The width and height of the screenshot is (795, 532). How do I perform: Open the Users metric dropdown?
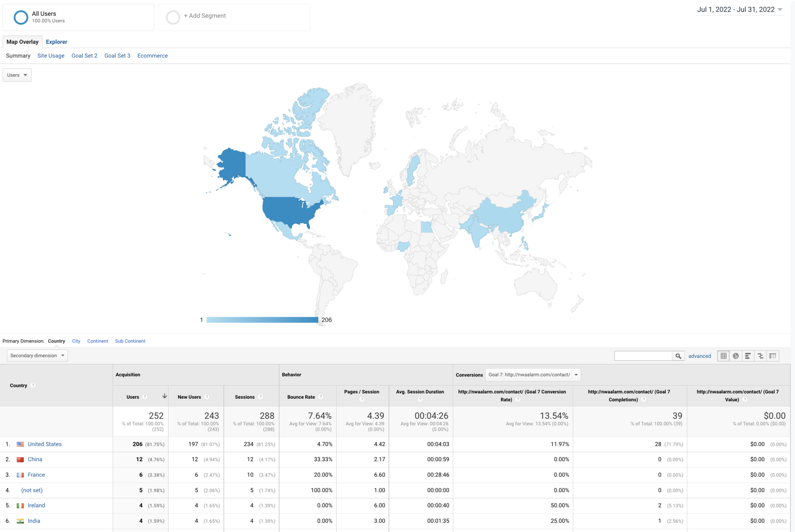pyautogui.click(x=17, y=75)
